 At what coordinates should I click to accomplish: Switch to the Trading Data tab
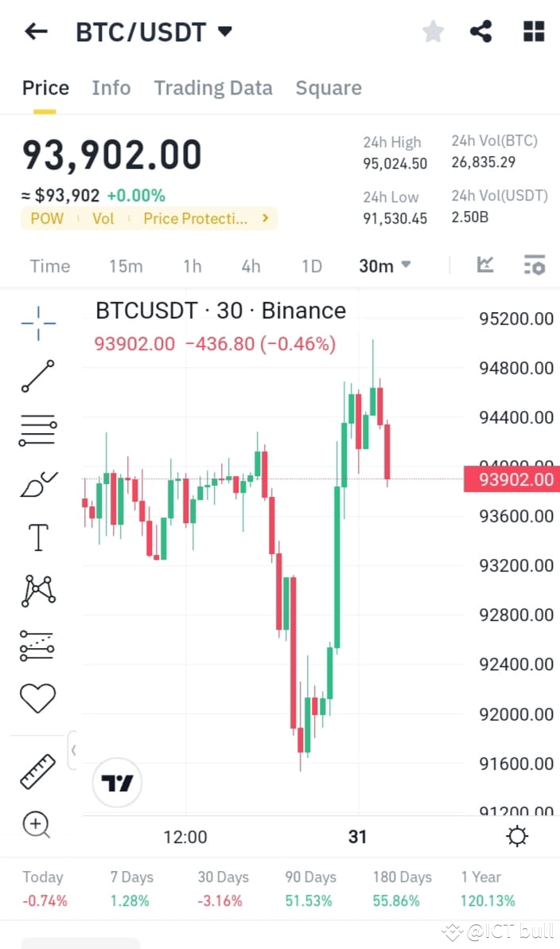click(x=213, y=88)
